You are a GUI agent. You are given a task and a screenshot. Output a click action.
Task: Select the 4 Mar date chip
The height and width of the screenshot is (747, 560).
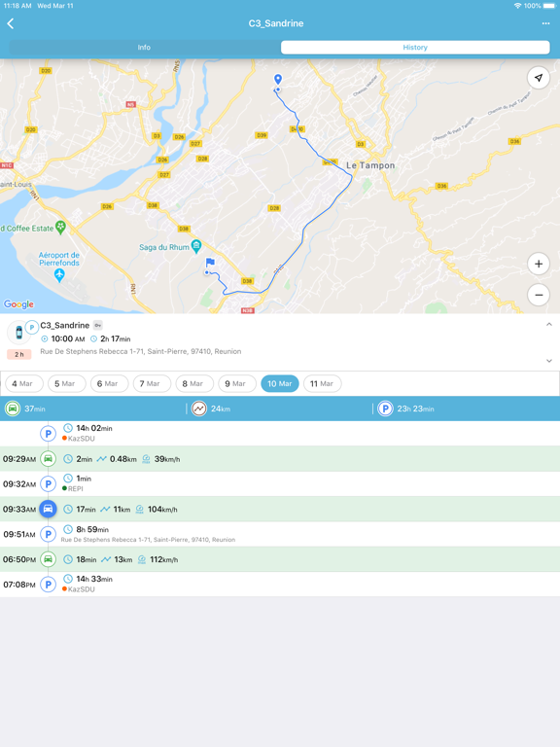tap(24, 383)
